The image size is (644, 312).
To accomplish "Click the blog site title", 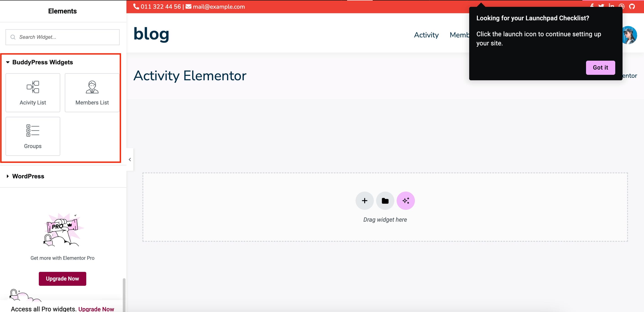I will coord(151,34).
